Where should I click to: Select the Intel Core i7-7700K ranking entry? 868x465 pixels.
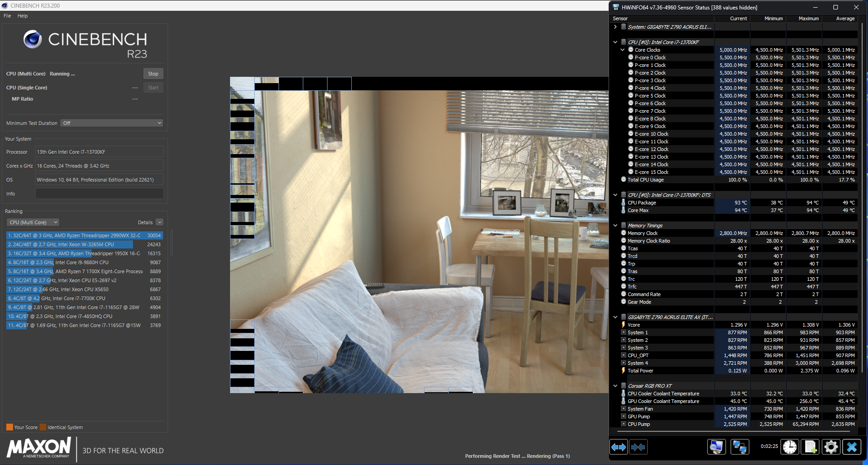[x=84, y=298]
